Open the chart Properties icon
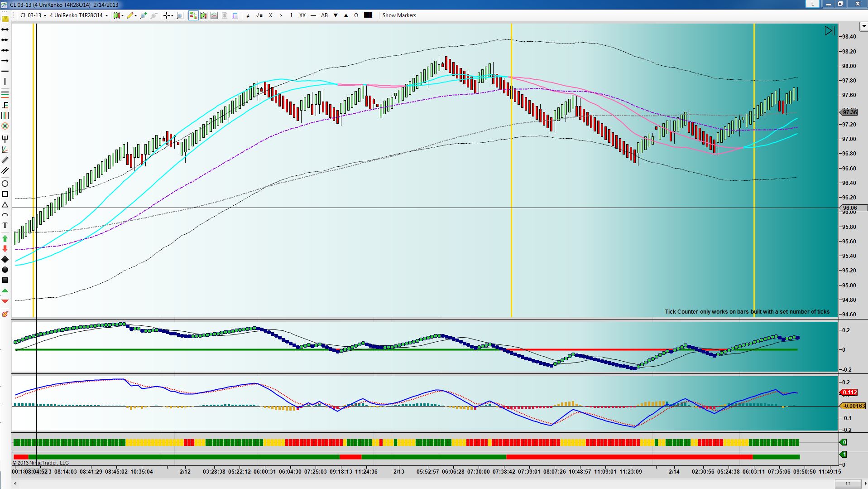The height and width of the screenshot is (489, 868). pyautogui.click(x=235, y=15)
